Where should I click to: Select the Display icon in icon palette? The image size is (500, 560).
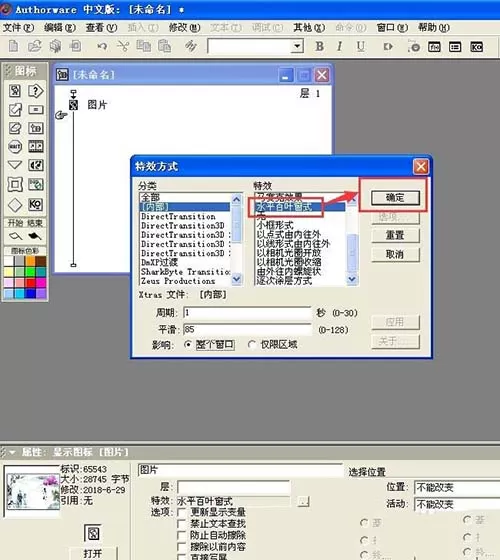pos(15,91)
